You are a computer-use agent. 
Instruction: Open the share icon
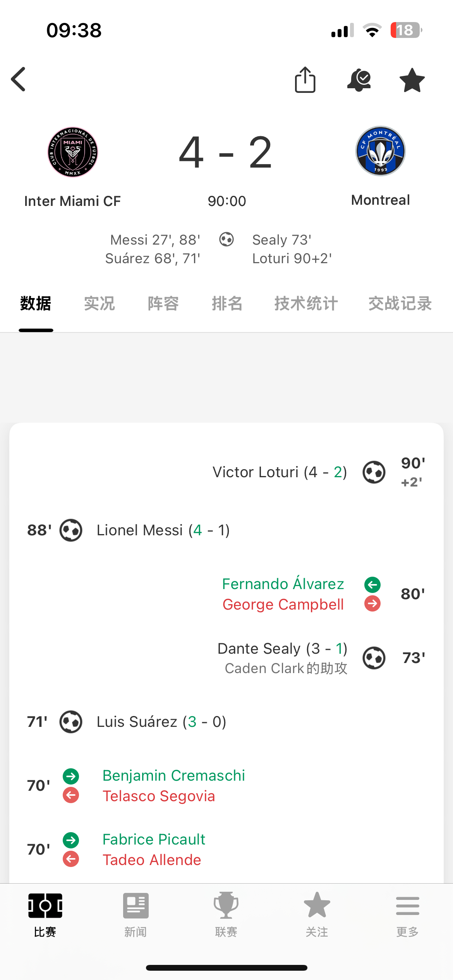point(305,80)
